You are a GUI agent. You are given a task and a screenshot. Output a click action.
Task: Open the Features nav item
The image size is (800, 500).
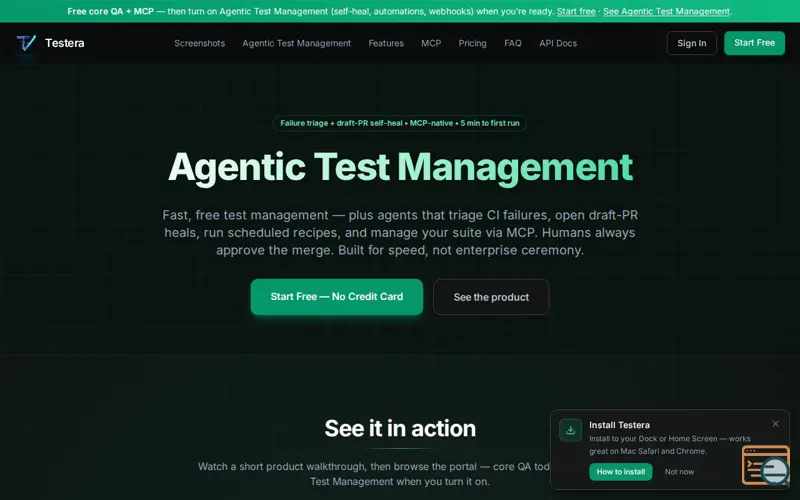[386, 43]
